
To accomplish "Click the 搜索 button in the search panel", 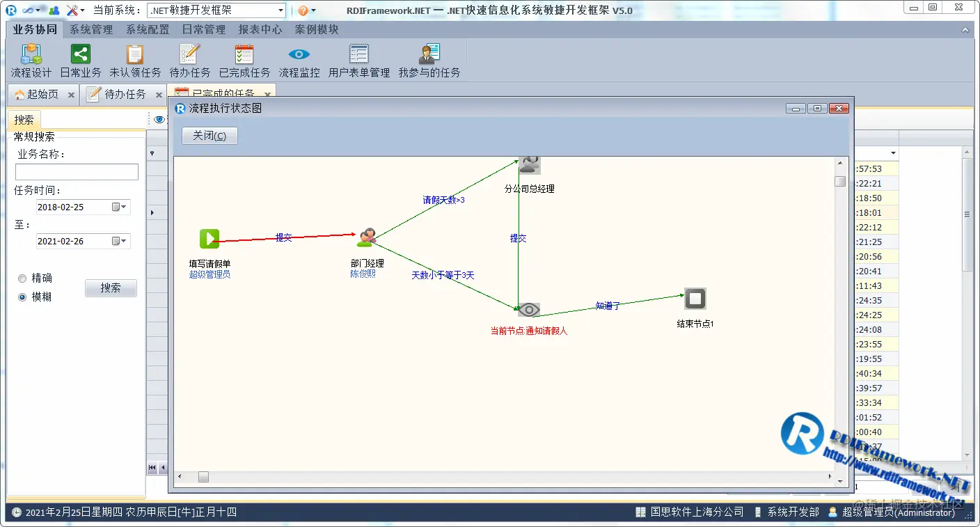I will click(x=111, y=288).
